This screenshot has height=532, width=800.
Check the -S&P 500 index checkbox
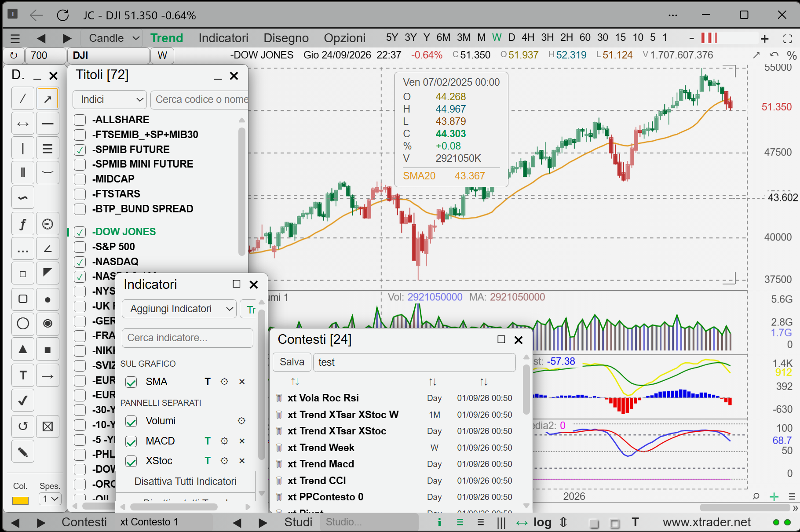pyautogui.click(x=80, y=247)
